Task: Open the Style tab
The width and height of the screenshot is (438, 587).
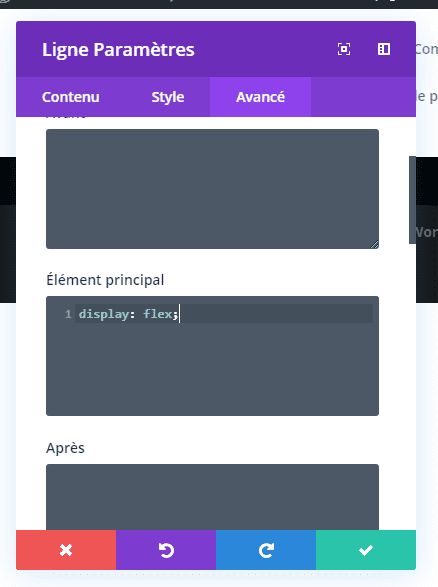Action: pos(167,97)
